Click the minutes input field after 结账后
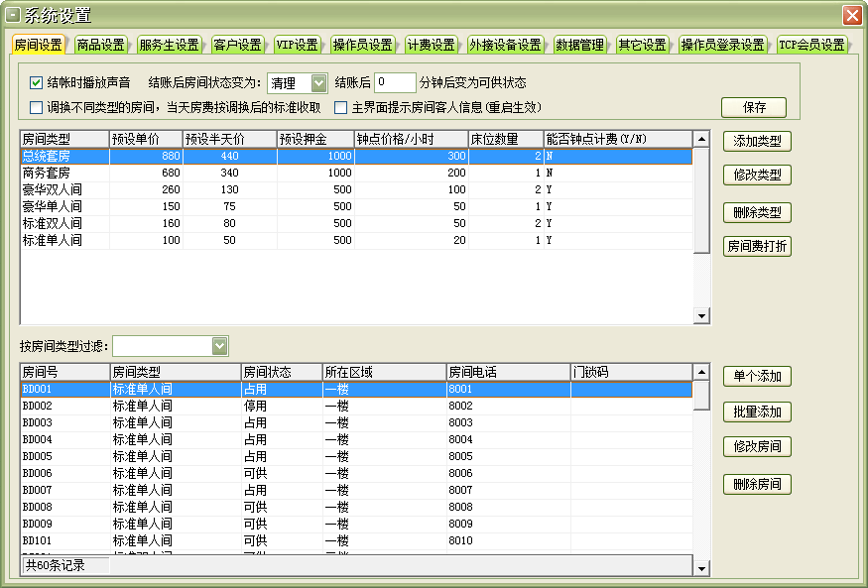 coord(395,83)
